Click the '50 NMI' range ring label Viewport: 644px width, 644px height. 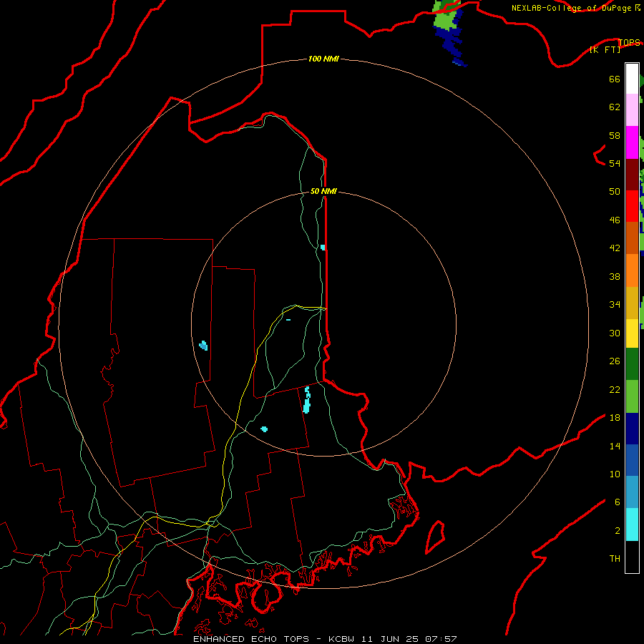tap(323, 191)
